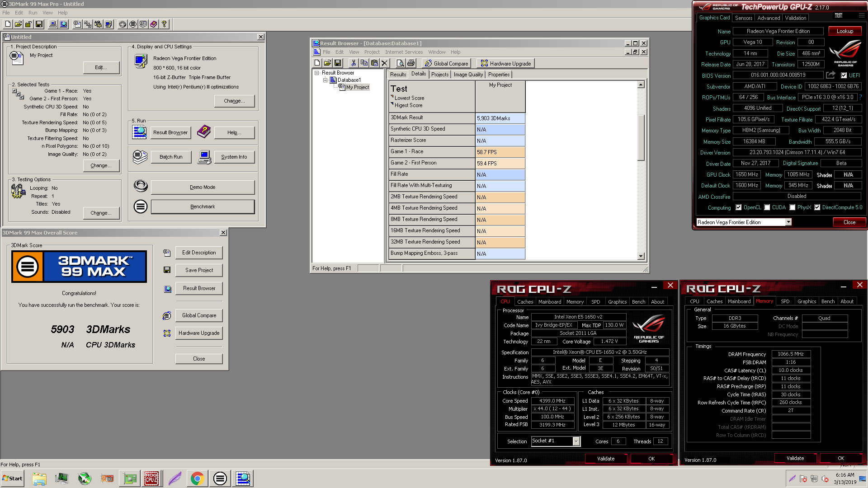The width and height of the screenshot is (868, 488).
Task: Open GPU selector dropdown in GPU-Z
Action: click(788, 222)
